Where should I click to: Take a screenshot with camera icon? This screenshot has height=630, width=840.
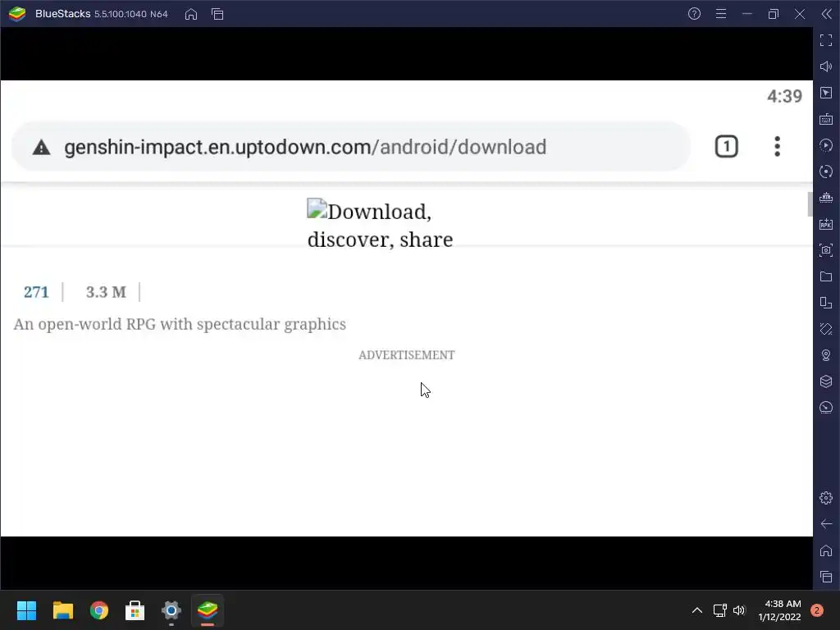826,250
